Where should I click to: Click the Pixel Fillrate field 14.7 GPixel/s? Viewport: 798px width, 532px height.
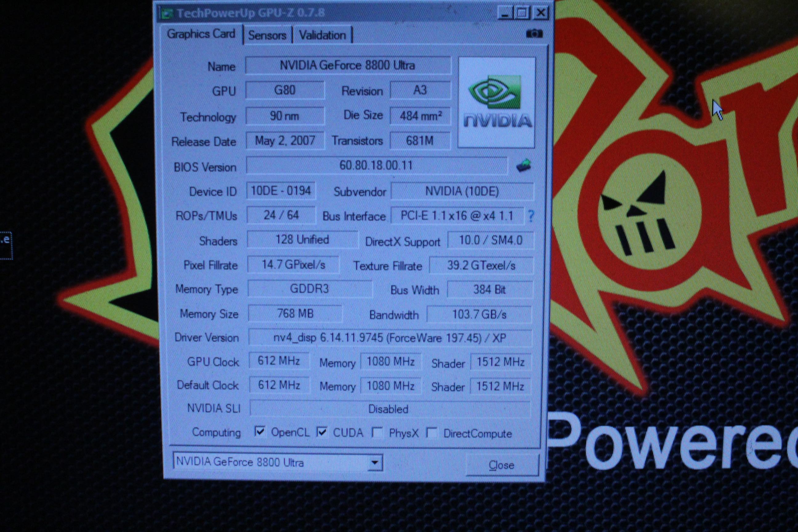[x=293, y=265]
